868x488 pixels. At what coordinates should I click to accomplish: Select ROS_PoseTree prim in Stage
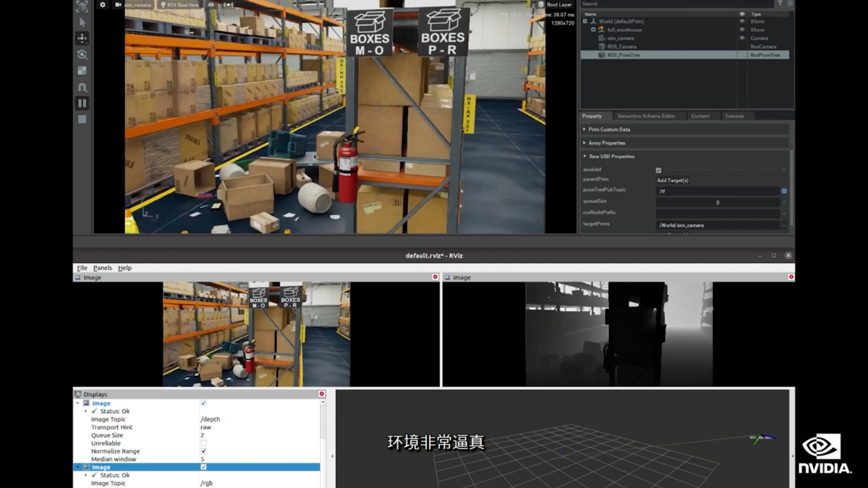[x=624, y=55]
